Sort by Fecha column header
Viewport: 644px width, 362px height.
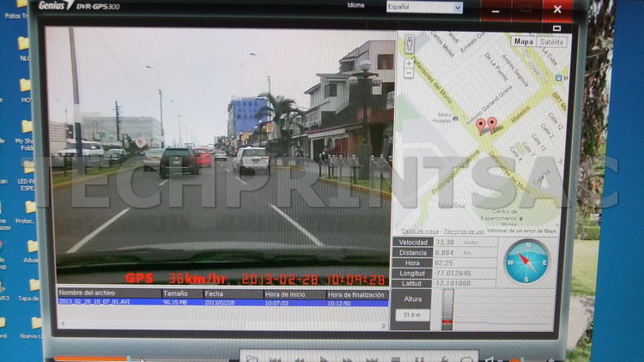[234, 294]
